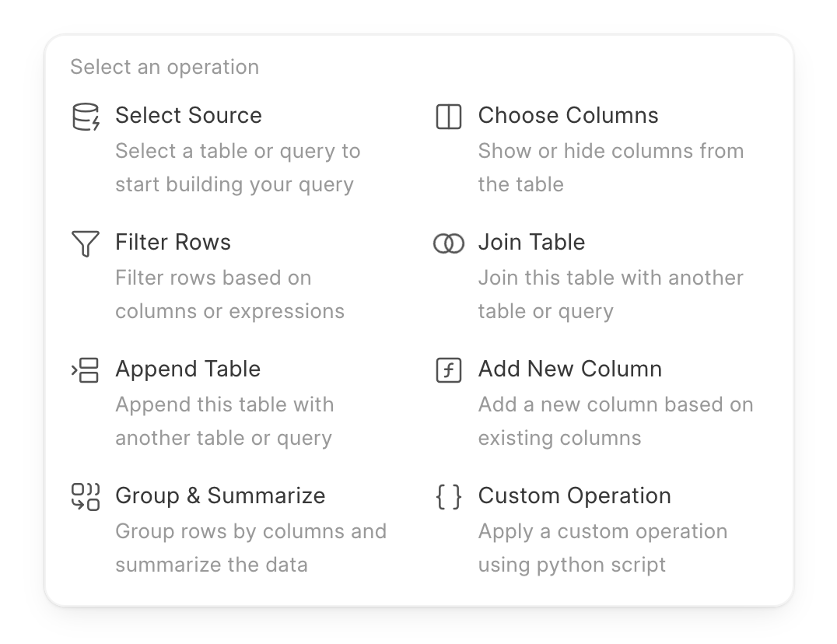Screen dimensions: 837x644
Task: Click 'Group rows by columns' description text
Action: coord(250,531)
